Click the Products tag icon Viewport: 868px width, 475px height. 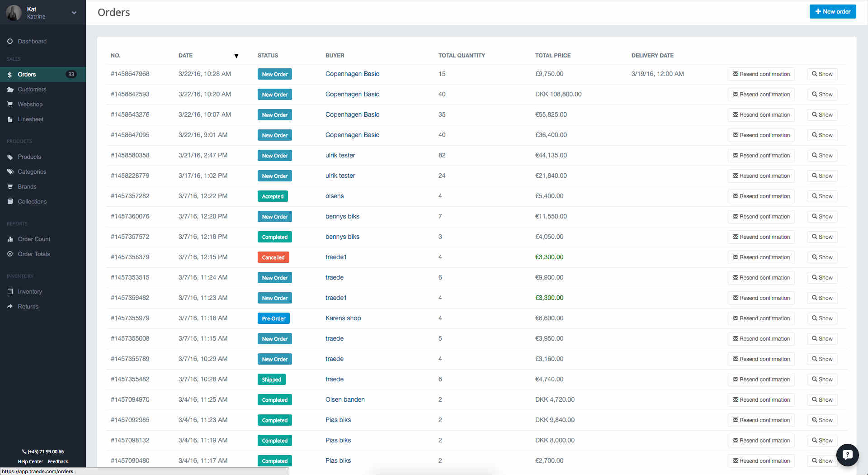[x=10, y=157]
